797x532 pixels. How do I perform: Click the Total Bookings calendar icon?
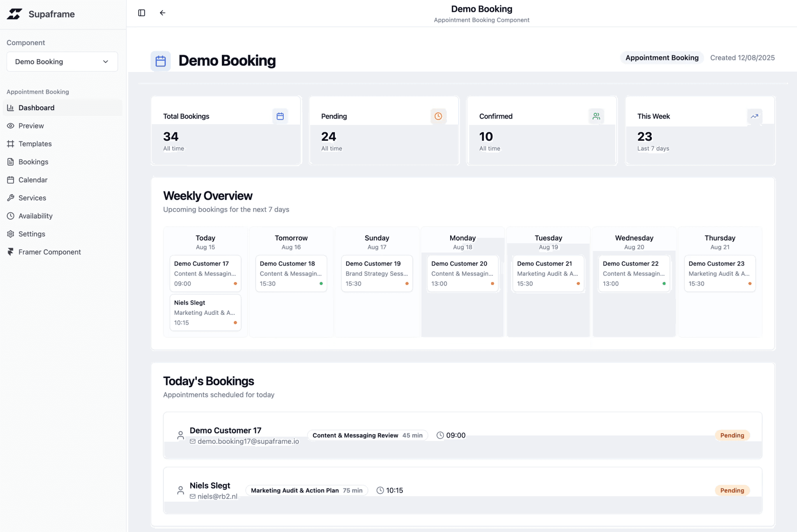click(x=280, y=116)
